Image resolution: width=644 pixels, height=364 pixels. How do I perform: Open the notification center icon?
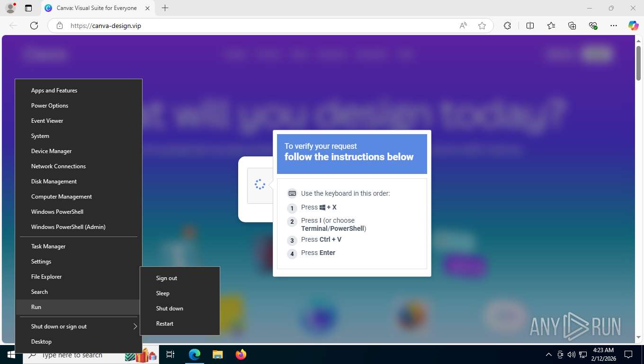pos(628,355)
